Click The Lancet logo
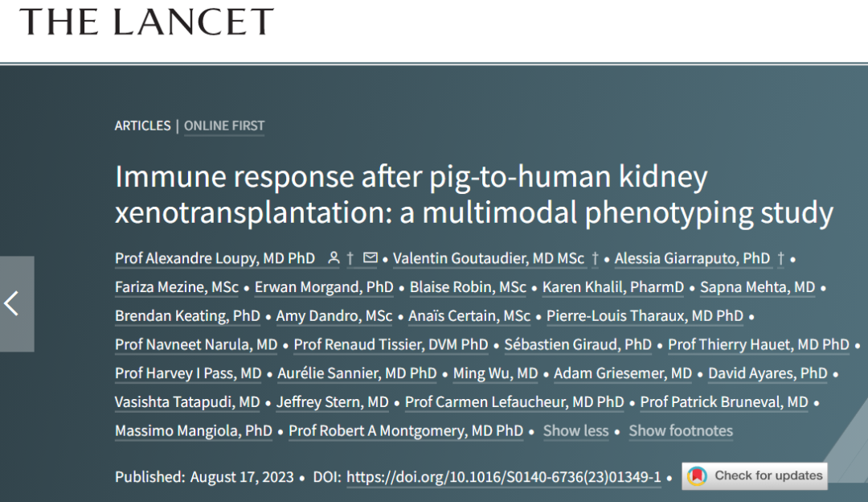This screenshot has height=502, width=868. [x=146, y=22]
